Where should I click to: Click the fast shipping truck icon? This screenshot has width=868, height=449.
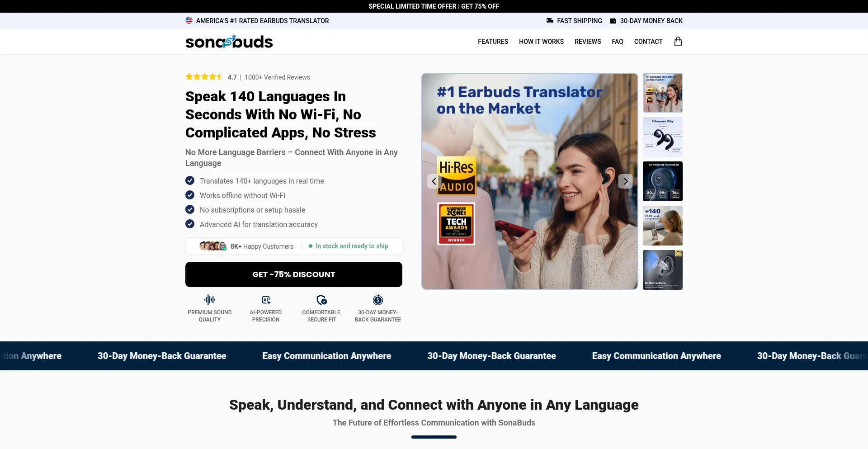[550, 21]
